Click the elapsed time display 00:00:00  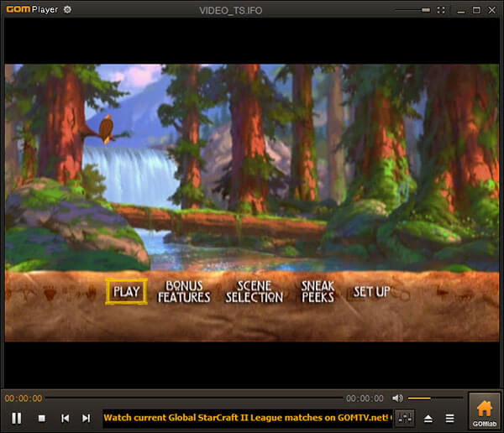click(x=24, y=399)
